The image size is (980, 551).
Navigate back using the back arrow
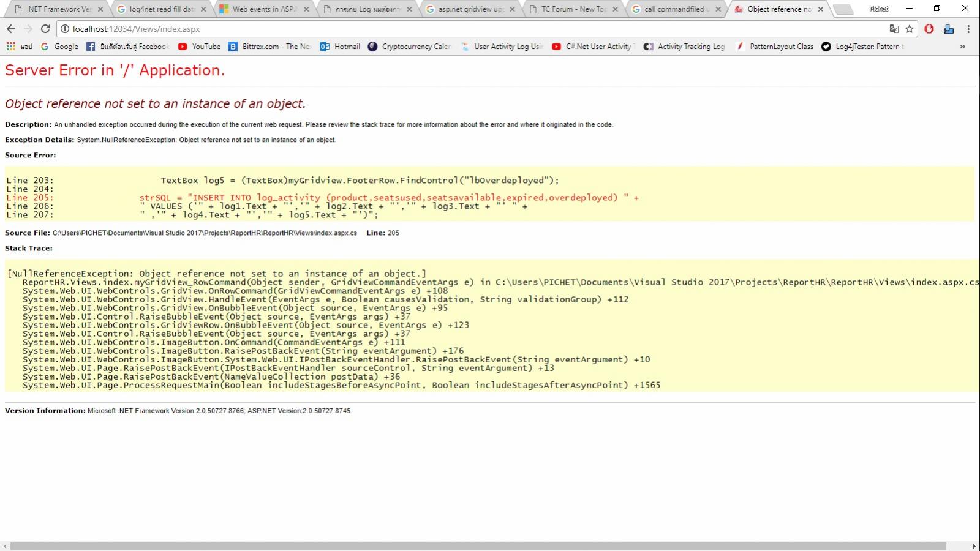[11, 29]
